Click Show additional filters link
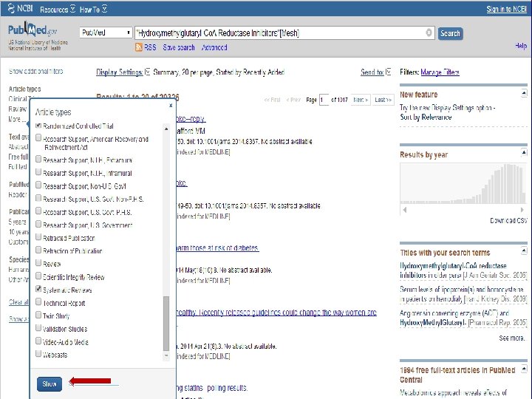The image size is (532, 399). (x=36, y=71)
